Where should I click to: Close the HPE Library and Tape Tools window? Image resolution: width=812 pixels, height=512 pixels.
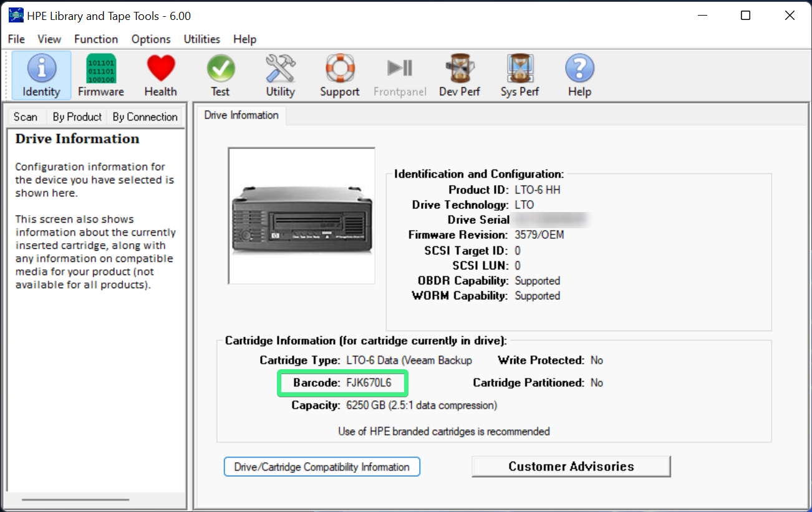pos(790,16)
